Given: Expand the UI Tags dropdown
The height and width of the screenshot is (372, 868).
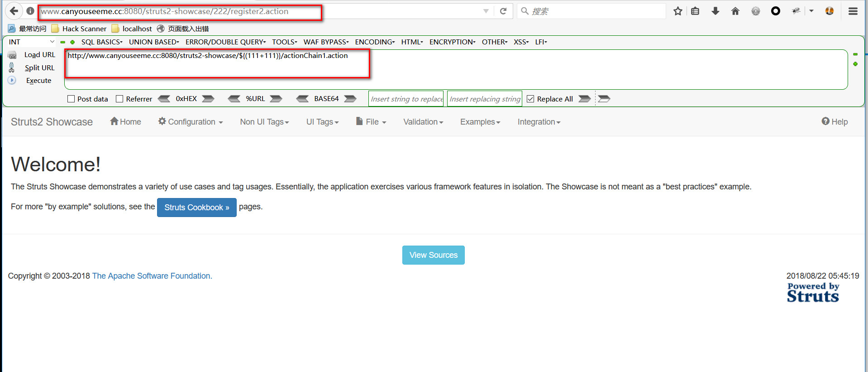Looking at the screenshot, I should point(323,122).
